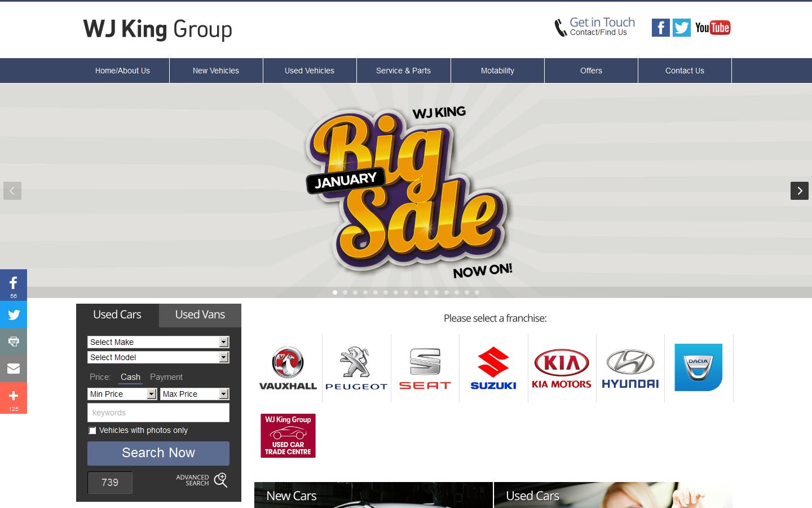This screenshot has width=812, height=508.
Task: Enable Vehicles with photos only
Action: 92,431
